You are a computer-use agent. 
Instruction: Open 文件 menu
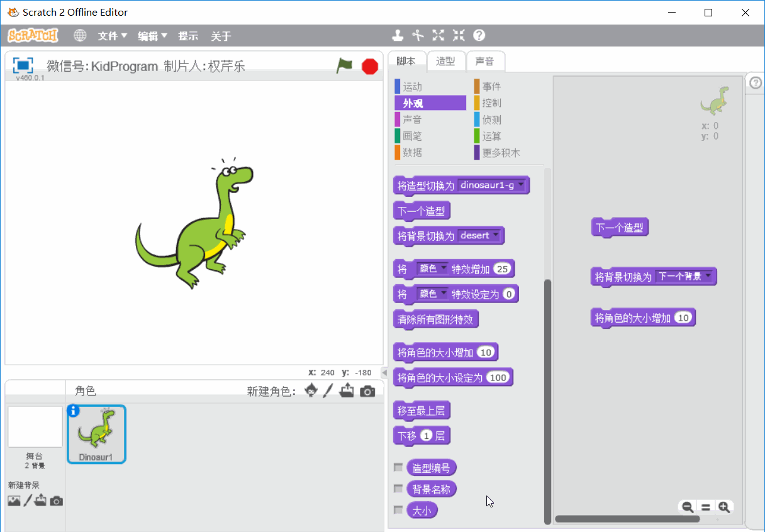[113, 36]
